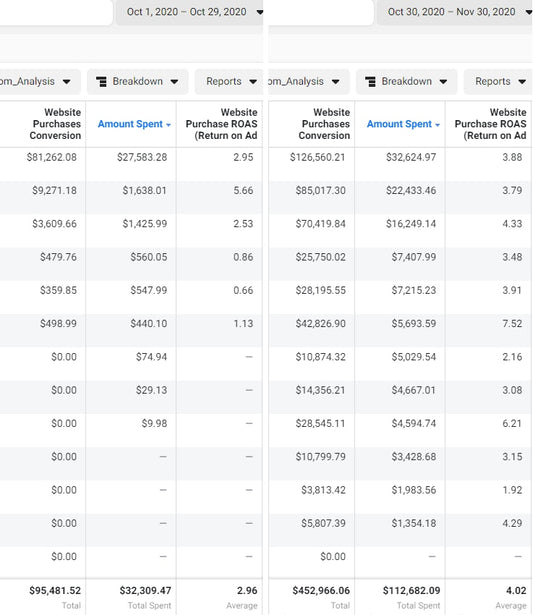Select the $14,356.21 conversion value

click(x=321, y=391)
